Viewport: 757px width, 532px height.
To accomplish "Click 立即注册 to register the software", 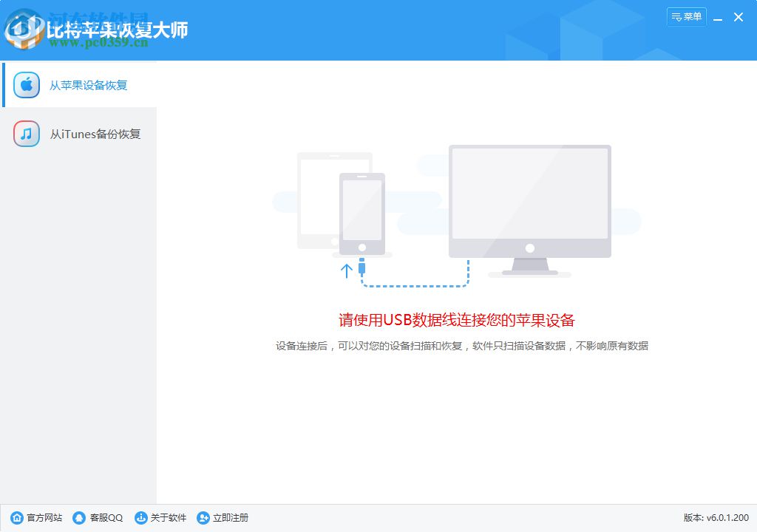I will coord(230,518).
